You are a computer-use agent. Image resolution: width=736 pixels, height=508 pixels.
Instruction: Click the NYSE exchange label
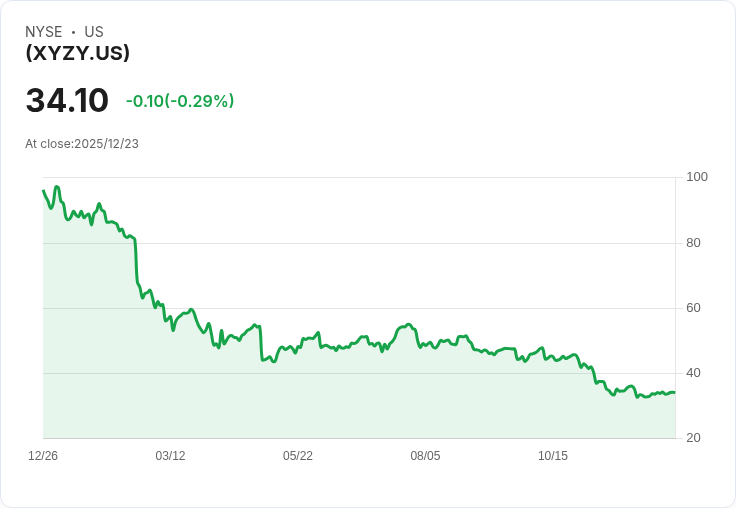tap(44, 32)
